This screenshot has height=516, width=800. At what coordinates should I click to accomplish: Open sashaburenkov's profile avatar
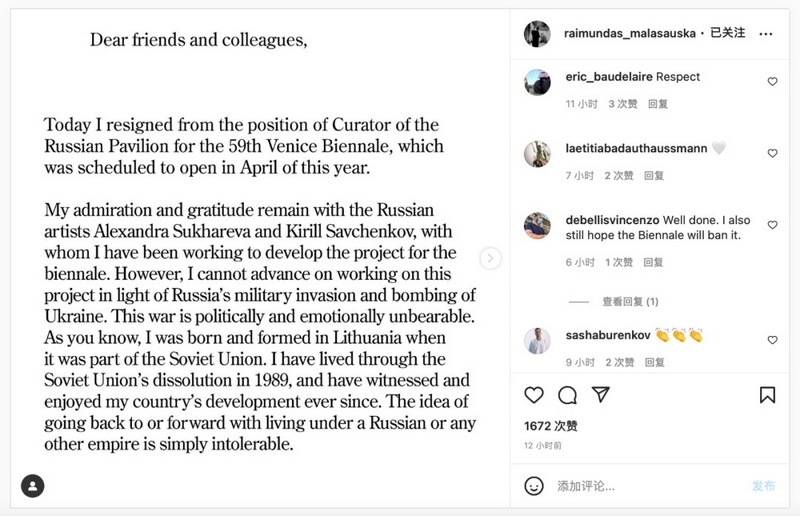point(537,340)
